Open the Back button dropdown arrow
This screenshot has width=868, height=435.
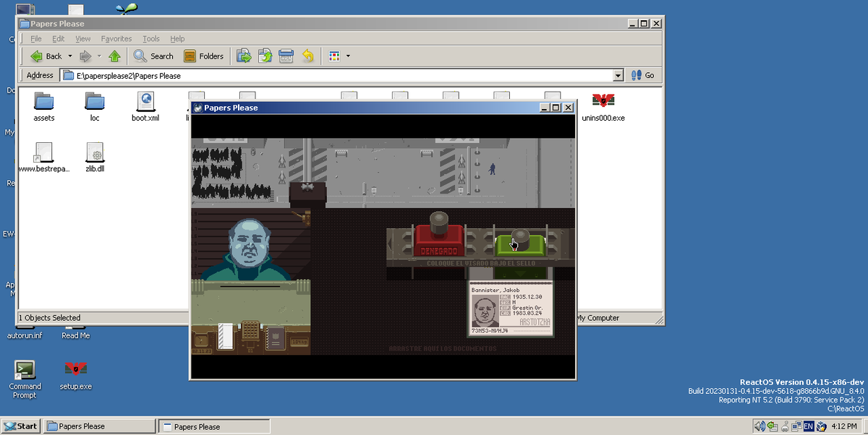pyautogui.click(x=69, y=56)
